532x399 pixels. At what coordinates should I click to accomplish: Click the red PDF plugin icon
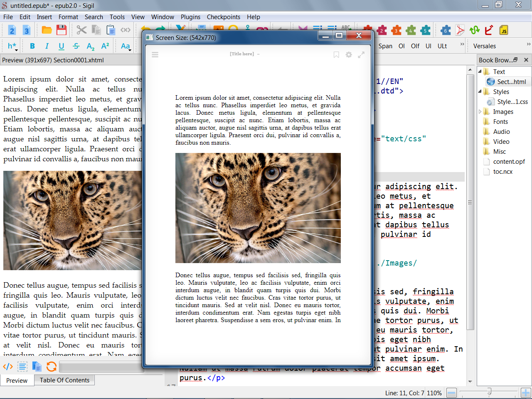point(460,30)
